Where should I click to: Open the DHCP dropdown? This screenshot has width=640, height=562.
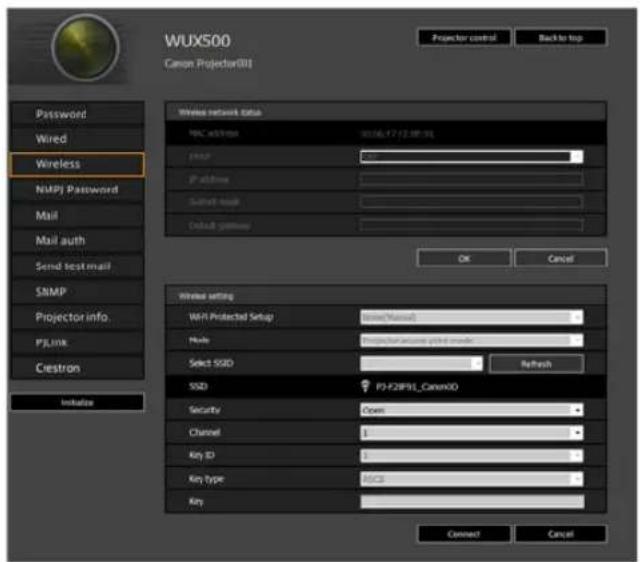(471, 156)
